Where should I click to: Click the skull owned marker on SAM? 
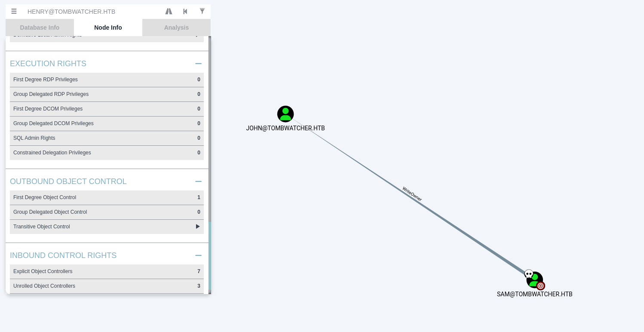click(529, 274)
